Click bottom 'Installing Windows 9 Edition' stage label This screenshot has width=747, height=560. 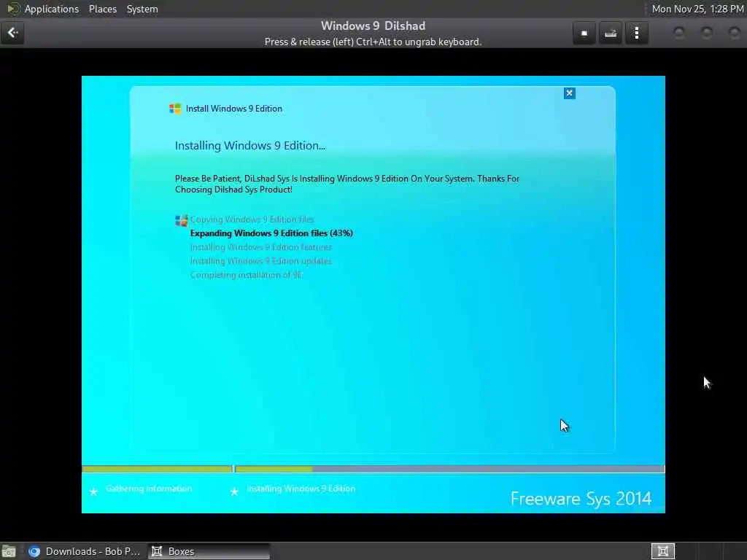(301, 489)
